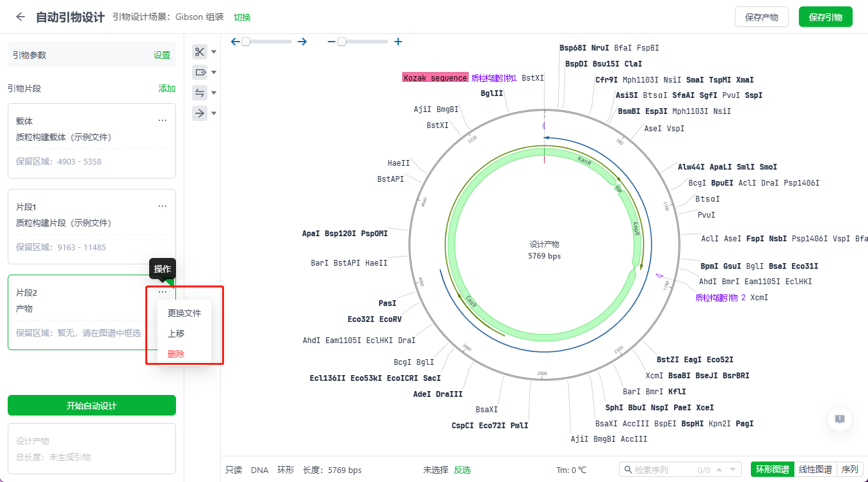Expand dropdown arrow beside tag tool
The width and height of the screenshot is (868, 482).
pyautogui.click(x=214, y=72)
